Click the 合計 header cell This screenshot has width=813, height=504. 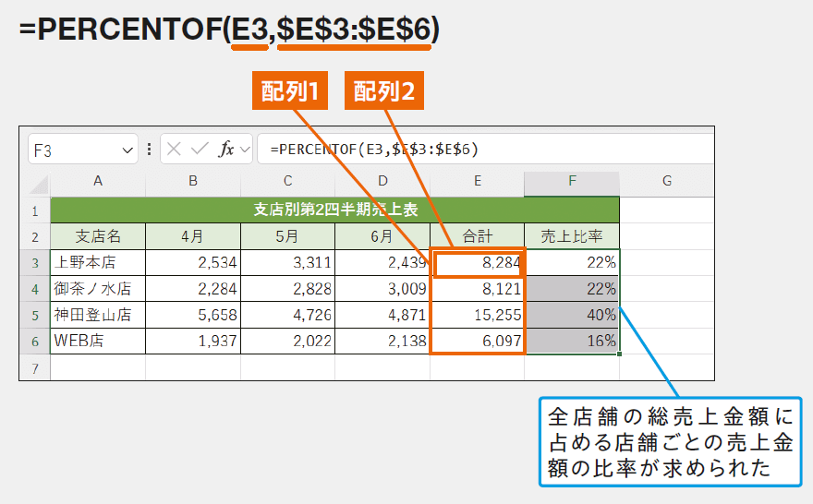point(478,236)
